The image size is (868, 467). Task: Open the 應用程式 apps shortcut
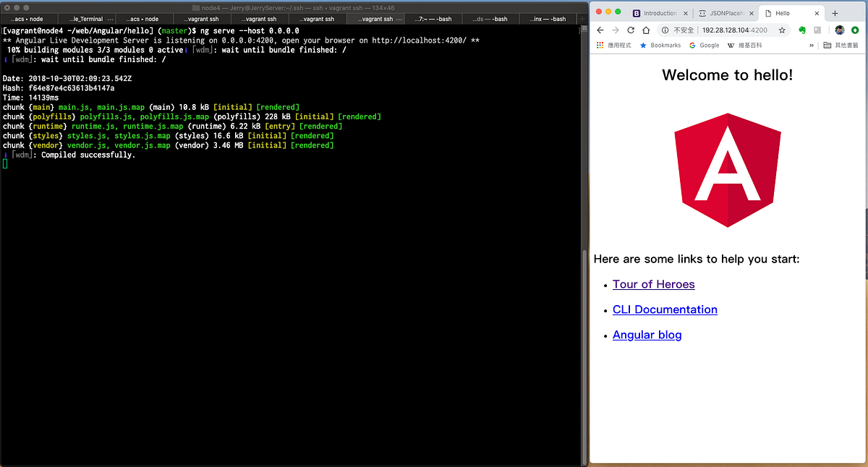(x=602, y=45)
